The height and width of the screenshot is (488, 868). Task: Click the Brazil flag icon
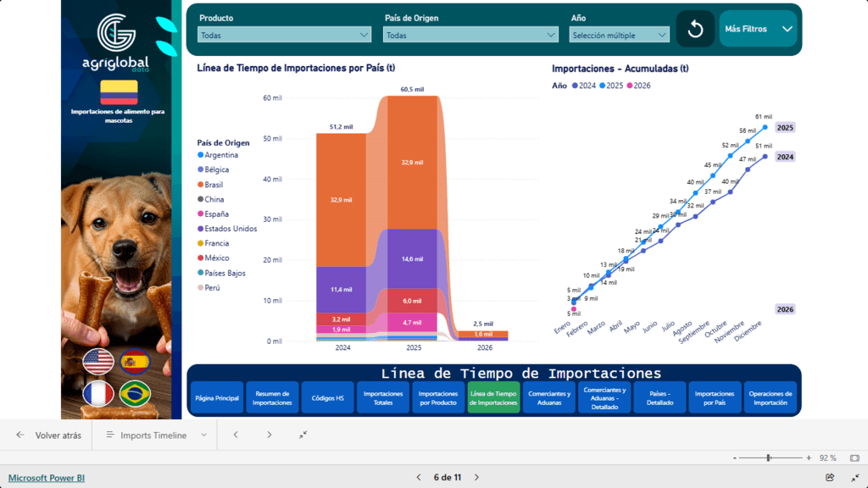tap(135, 395)
